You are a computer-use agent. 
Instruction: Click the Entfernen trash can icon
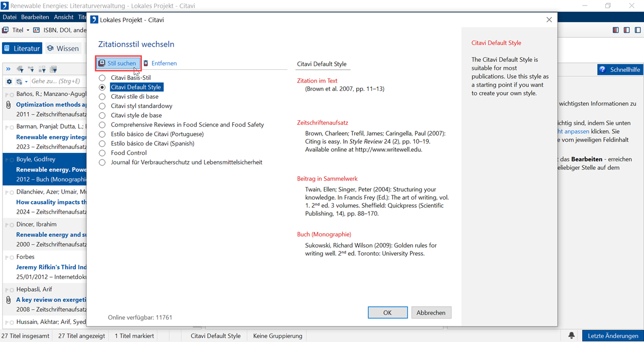(x=146, y=63)
